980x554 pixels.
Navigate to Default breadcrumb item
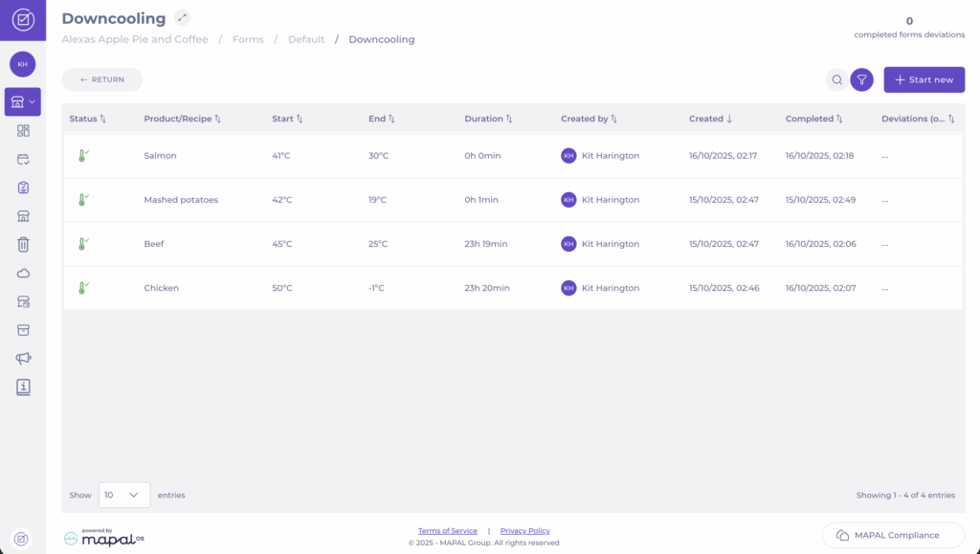click(306, 39)
